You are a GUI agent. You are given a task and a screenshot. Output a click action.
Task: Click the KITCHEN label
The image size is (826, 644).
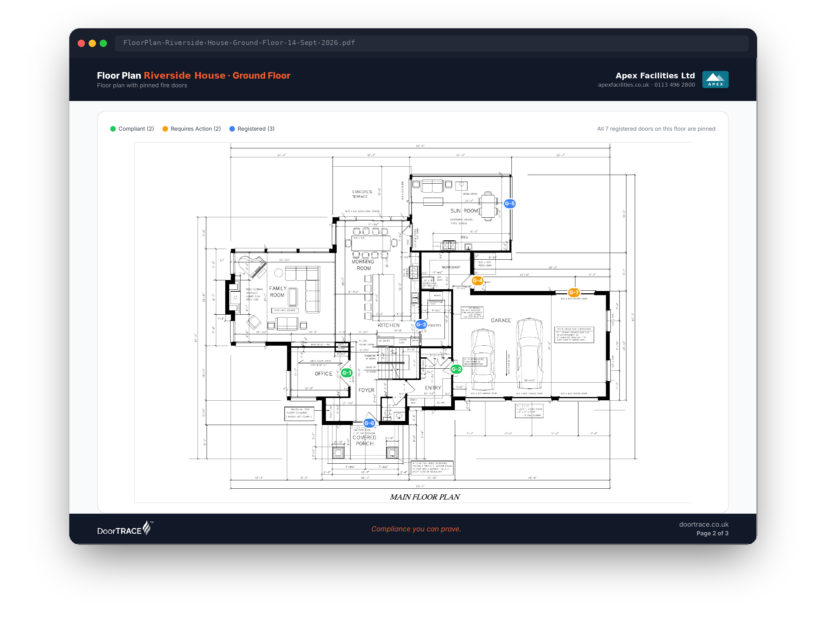(x=389, y=325)
